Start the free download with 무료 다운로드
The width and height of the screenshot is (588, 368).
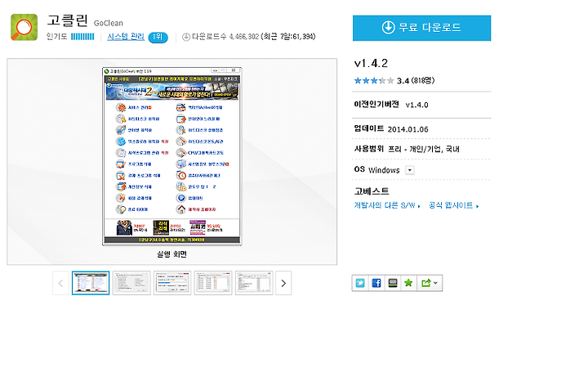421,28
